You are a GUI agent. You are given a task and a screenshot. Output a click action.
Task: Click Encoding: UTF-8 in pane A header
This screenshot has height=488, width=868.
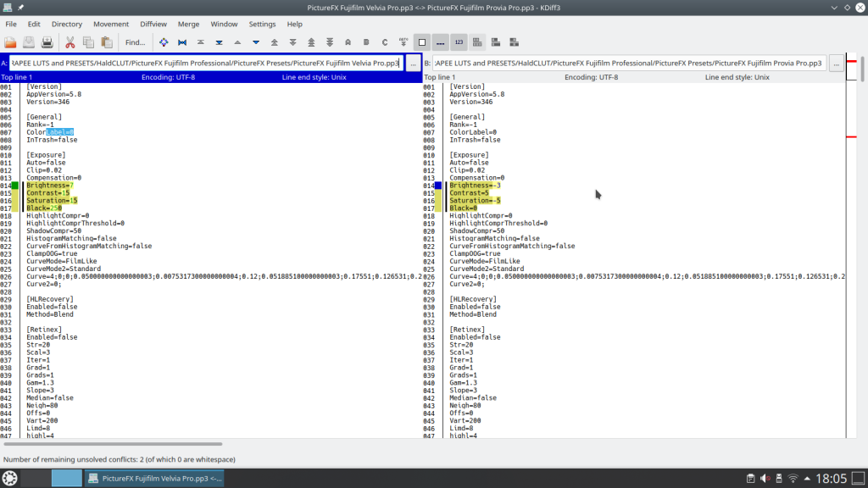[169, 77]
